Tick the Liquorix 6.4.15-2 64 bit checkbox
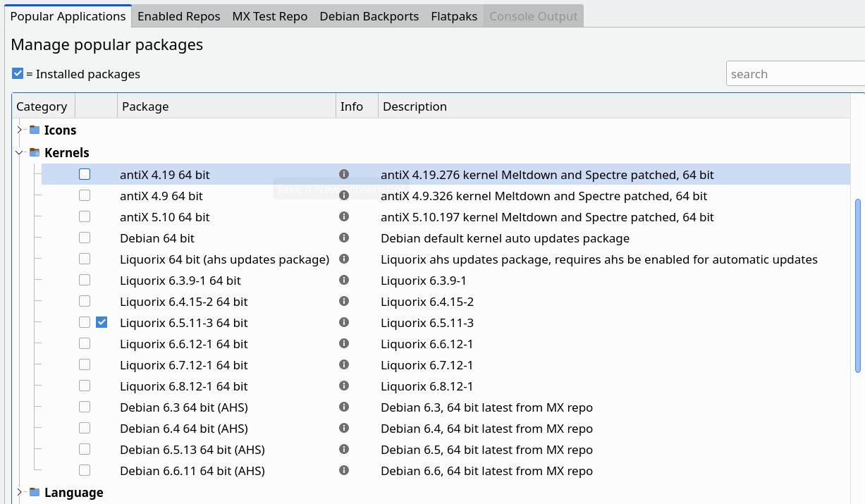865x504 pixels. click(x=85, y=301)
